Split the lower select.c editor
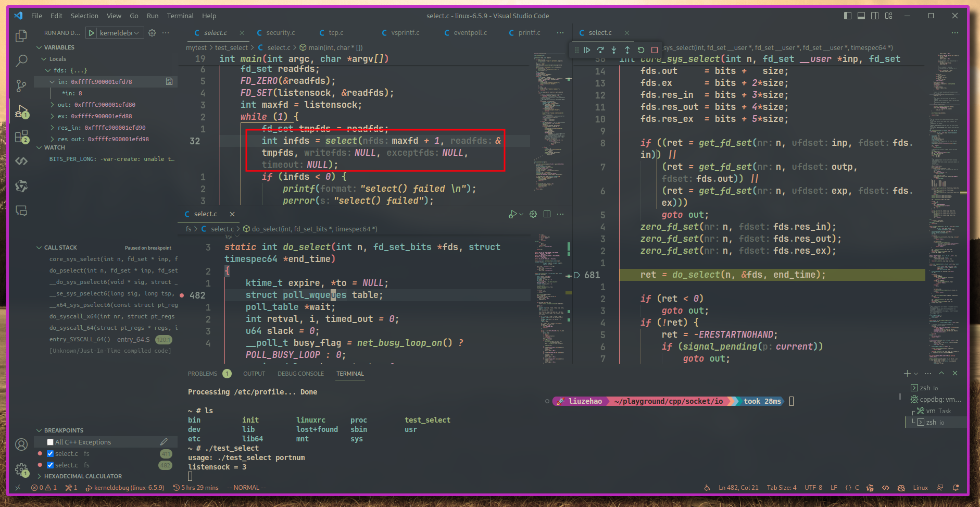980x507 pixels. (547, 214)
